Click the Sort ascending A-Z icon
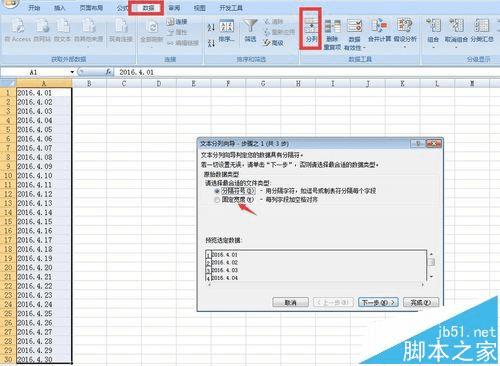Viewport: 500px width, 366px height. click(x=211, y=27)
